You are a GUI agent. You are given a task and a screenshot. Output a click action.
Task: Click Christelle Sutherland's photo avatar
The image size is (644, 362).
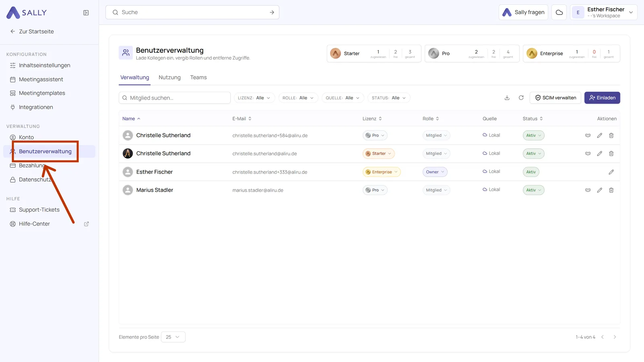[x=128, y=154]
